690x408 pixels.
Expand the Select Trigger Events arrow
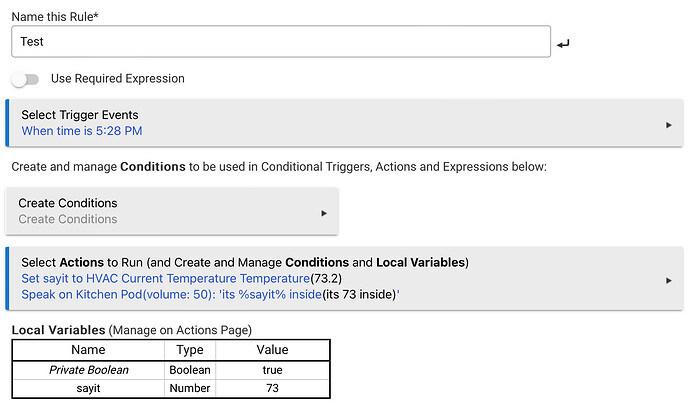pyautogui.click(x=667, y=124)
